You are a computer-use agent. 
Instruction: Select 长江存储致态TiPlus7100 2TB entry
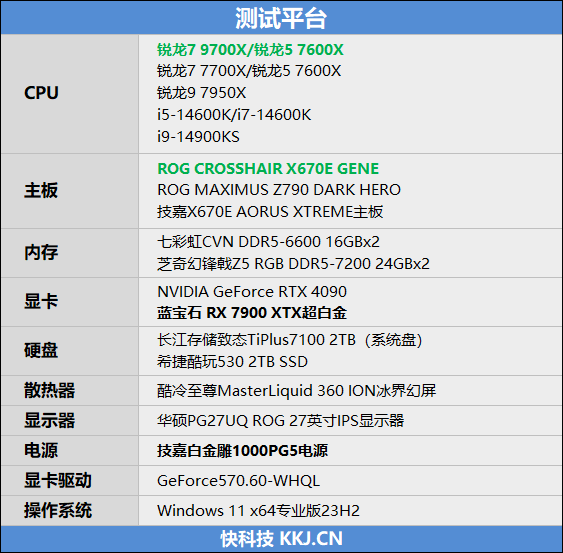pos(289,340)
